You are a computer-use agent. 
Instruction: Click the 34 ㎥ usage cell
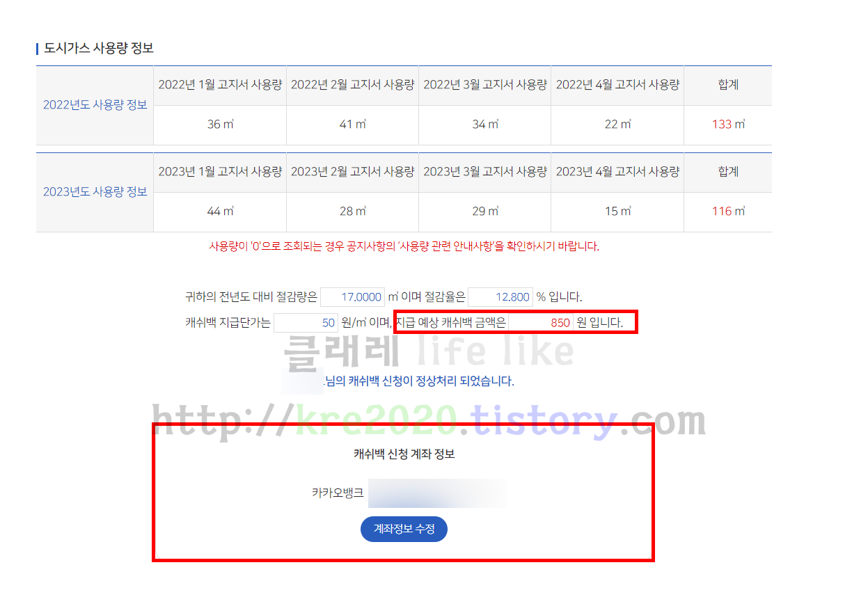(485, 125)
